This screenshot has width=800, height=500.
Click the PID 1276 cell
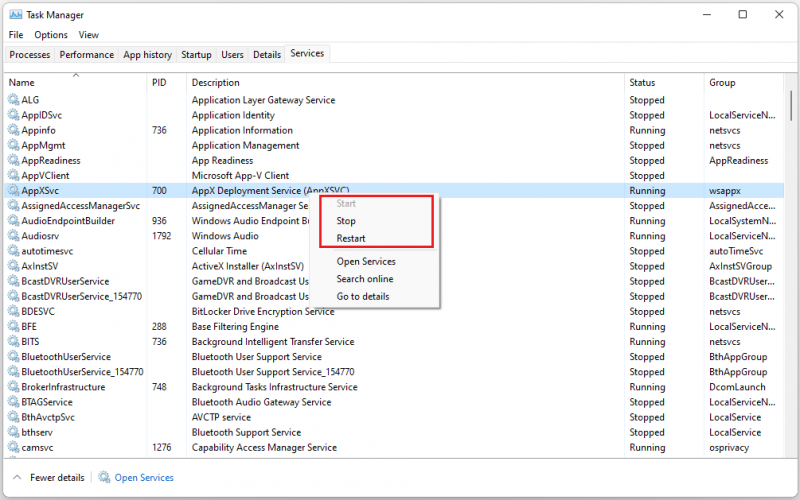pyautogui.click(x=161, y=447)
